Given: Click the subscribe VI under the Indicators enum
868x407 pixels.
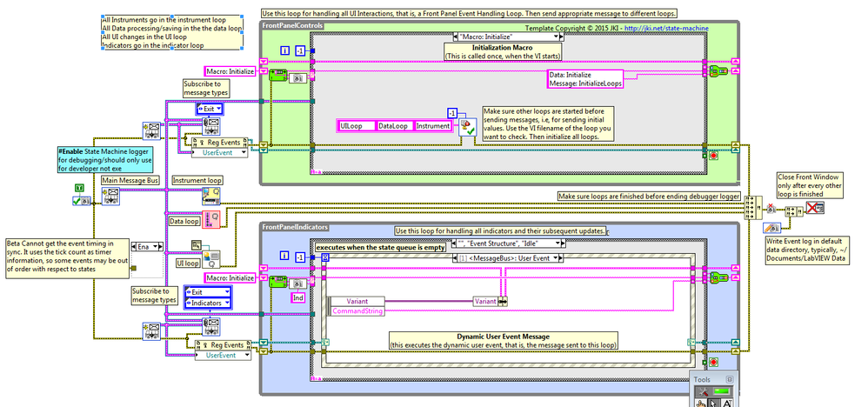Looking at the screenshot, I should coord(210,326).
